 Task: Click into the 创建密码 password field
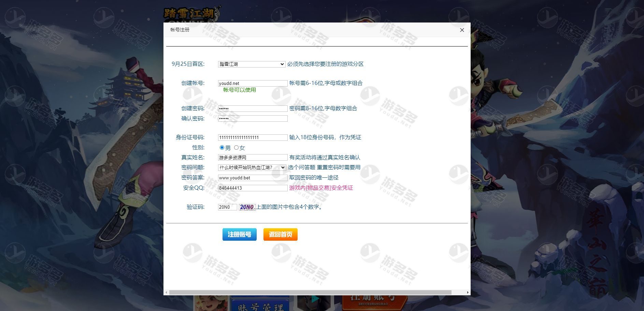point(253,108)
